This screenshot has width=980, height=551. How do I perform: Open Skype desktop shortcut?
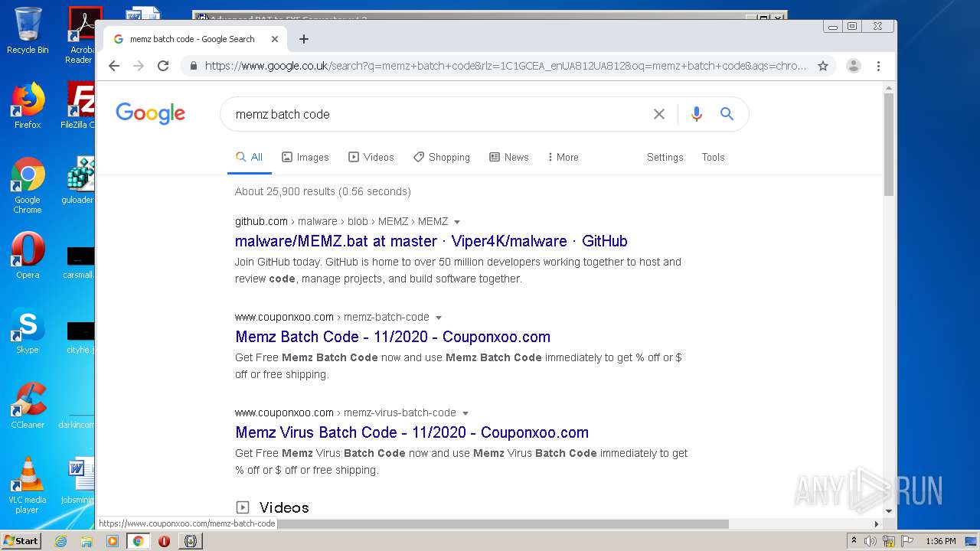tap(28, 331)
